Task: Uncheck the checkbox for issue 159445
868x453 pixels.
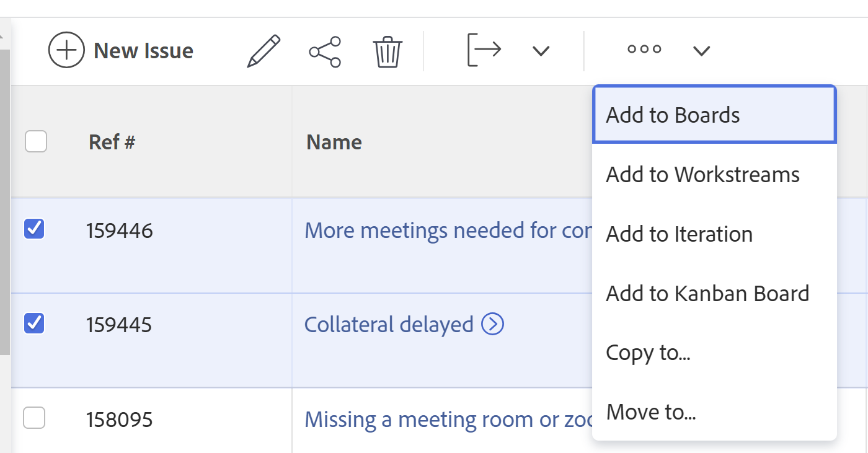Action: click(34, 323)
